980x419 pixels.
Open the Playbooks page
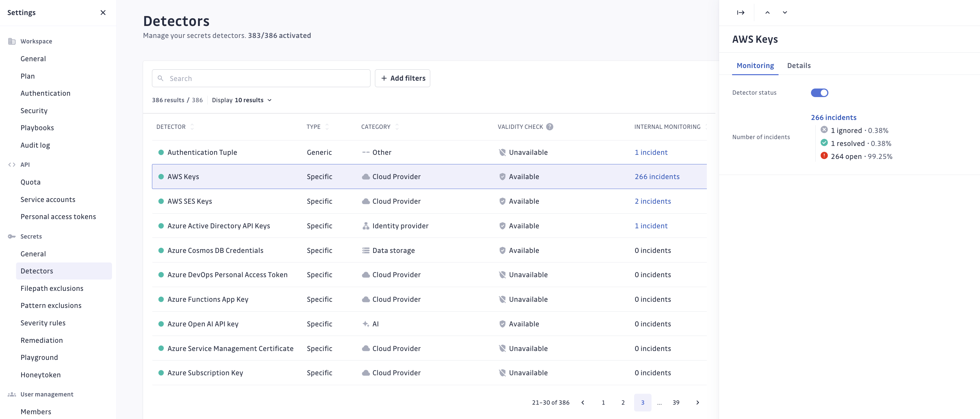click(37, 128)
